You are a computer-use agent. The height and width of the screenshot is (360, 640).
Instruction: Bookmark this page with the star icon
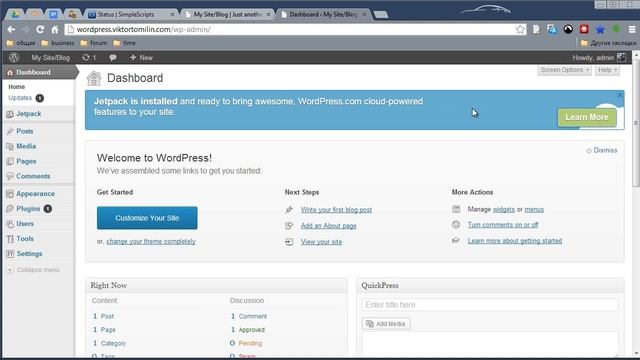point(520,29)
